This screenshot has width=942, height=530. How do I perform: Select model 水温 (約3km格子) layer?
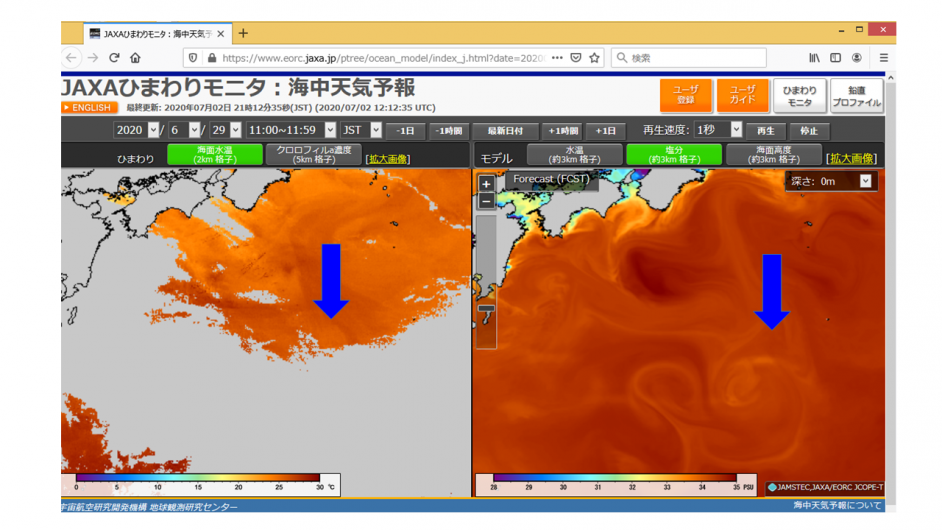574,154
